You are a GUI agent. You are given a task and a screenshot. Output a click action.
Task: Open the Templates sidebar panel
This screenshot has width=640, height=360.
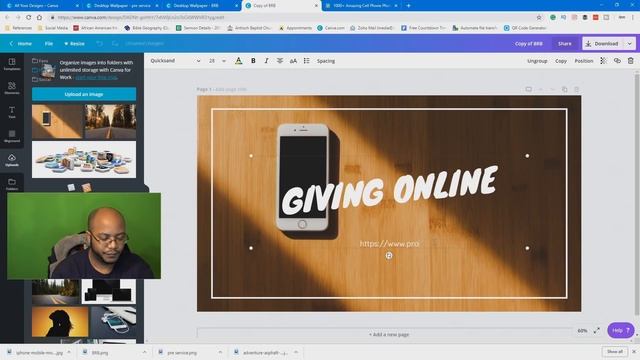tap(12, 64)
